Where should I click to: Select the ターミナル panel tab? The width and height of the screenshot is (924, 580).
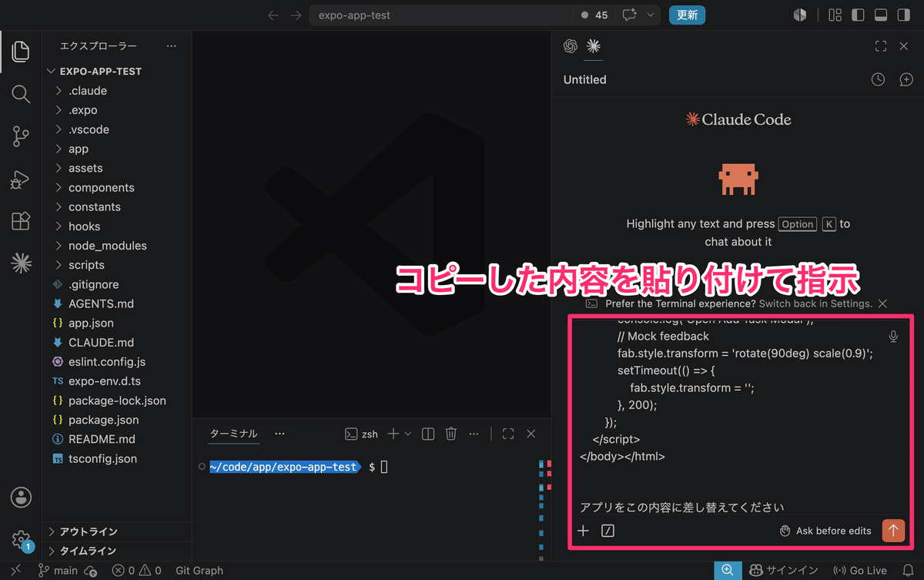pos(234,434)
